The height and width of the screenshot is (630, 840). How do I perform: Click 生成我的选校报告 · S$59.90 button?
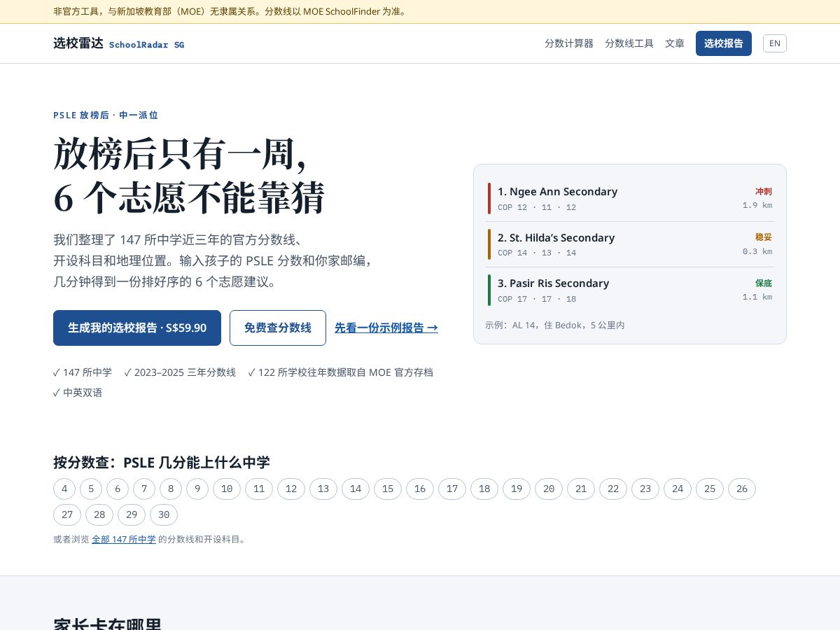click(x=137, y=328)
